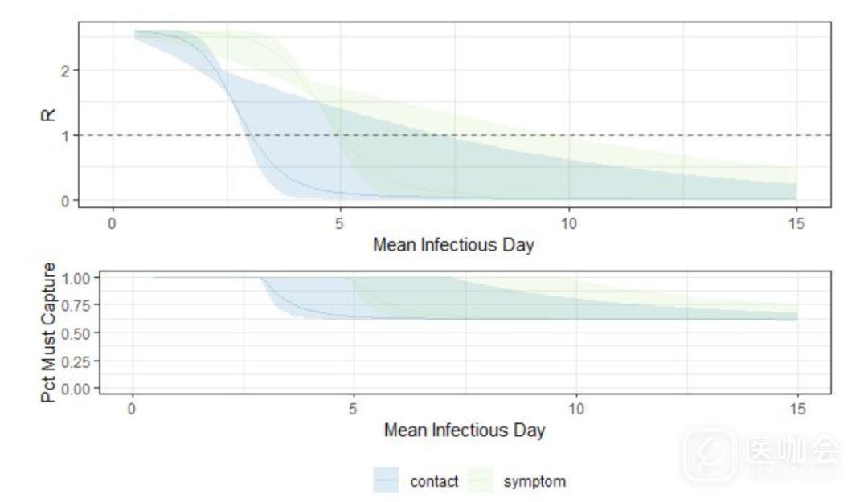Select the "contact" legend label
Image resolution: width=868 pixels, height=502 pixels.
tap(434, 482)
